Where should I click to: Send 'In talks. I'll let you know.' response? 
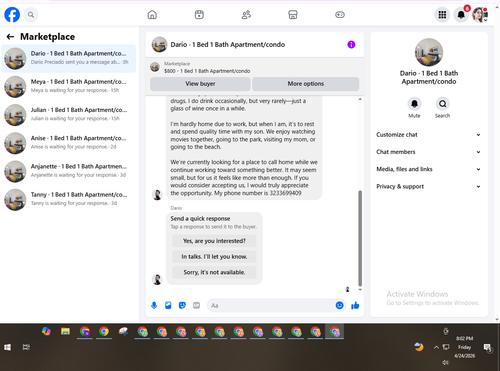click(x=214, y=257)
